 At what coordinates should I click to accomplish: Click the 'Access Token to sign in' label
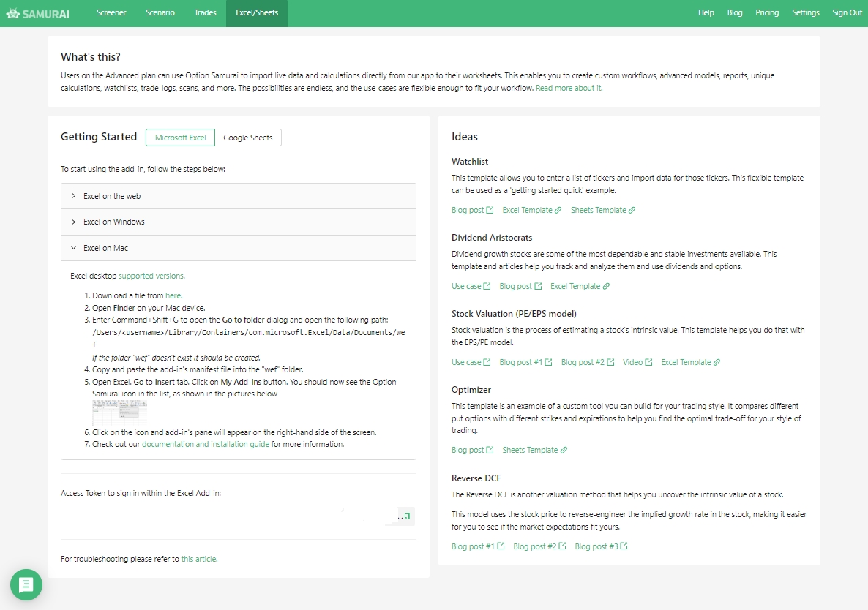(141, 493)
